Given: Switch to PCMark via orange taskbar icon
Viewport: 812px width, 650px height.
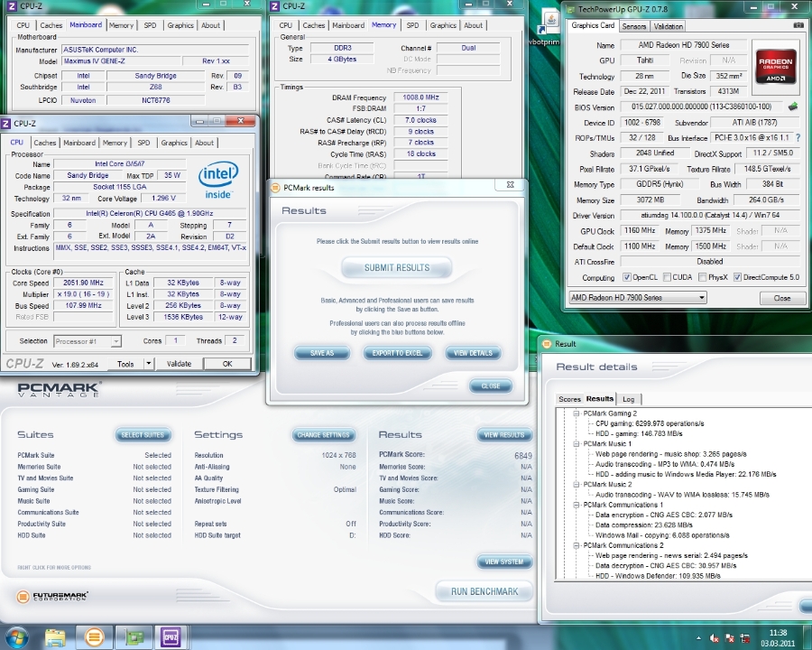Looking at the screenshot, I should (x=94, y=637).
